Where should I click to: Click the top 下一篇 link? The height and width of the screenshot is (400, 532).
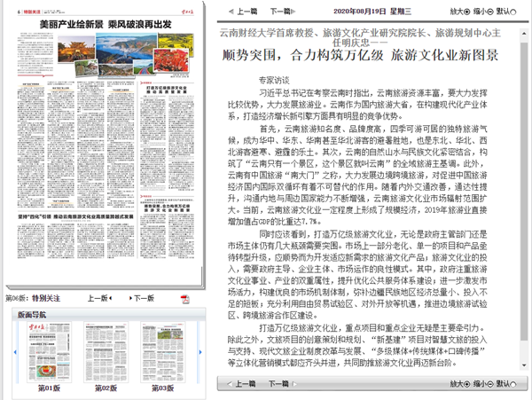pos(280,12)
